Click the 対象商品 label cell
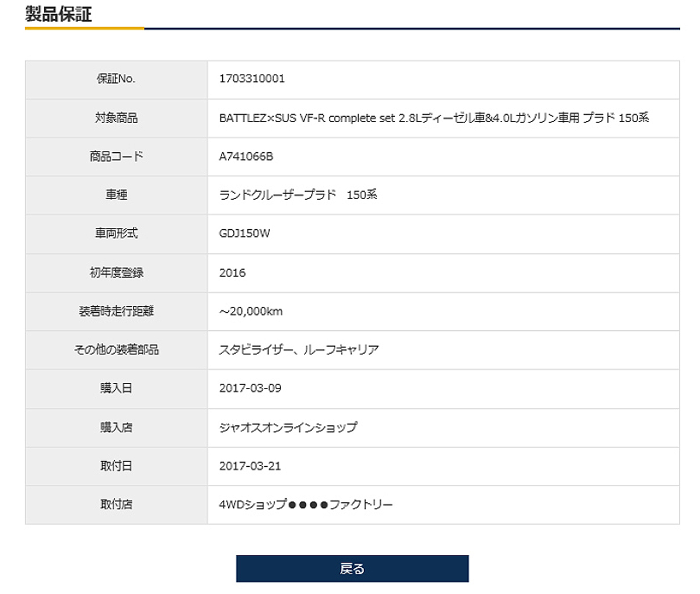Viewport: 700px width, 594px height. (116, 118)
